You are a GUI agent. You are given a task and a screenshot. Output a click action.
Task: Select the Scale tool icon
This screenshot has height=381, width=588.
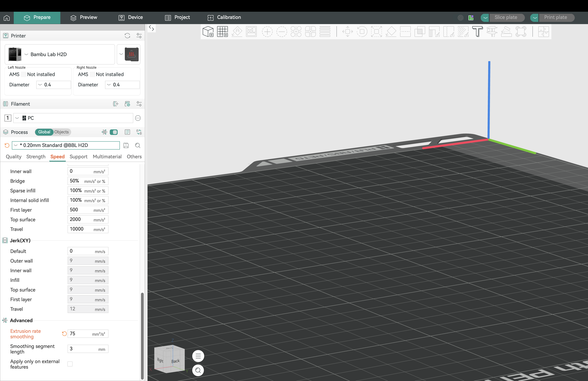point(376,32)
